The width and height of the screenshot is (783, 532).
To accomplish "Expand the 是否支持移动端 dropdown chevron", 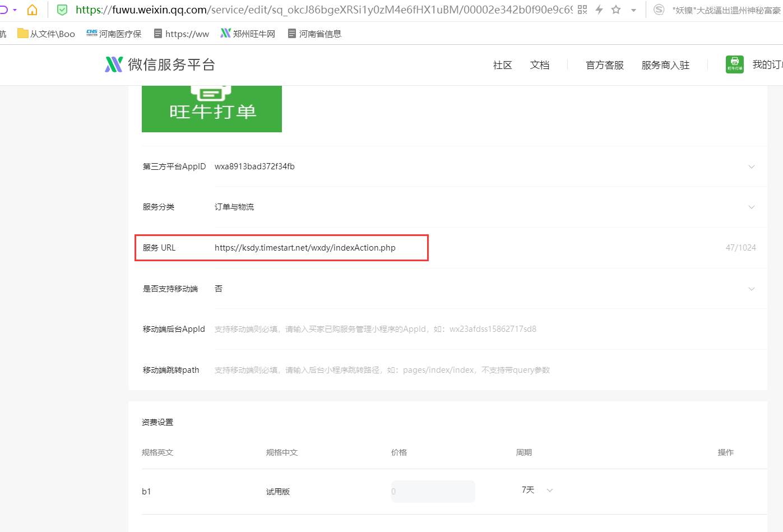I will pyautogui.click(x=752, y=289).
